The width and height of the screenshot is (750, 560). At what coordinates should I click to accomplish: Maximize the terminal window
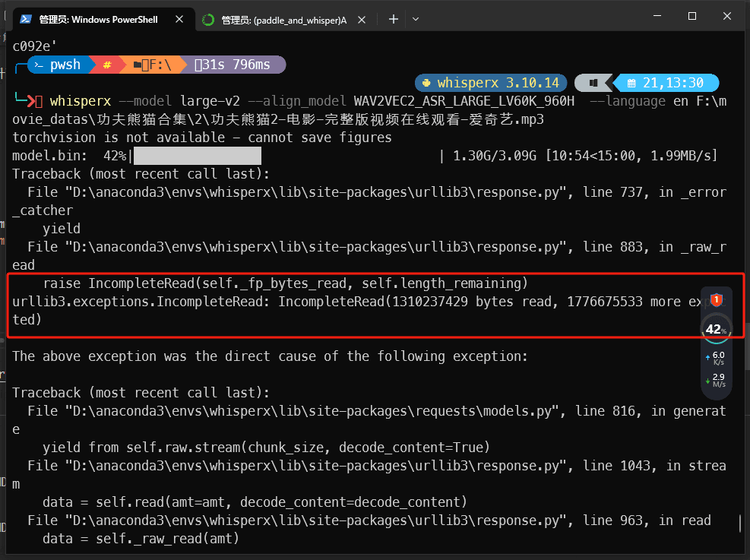(691, 16)
